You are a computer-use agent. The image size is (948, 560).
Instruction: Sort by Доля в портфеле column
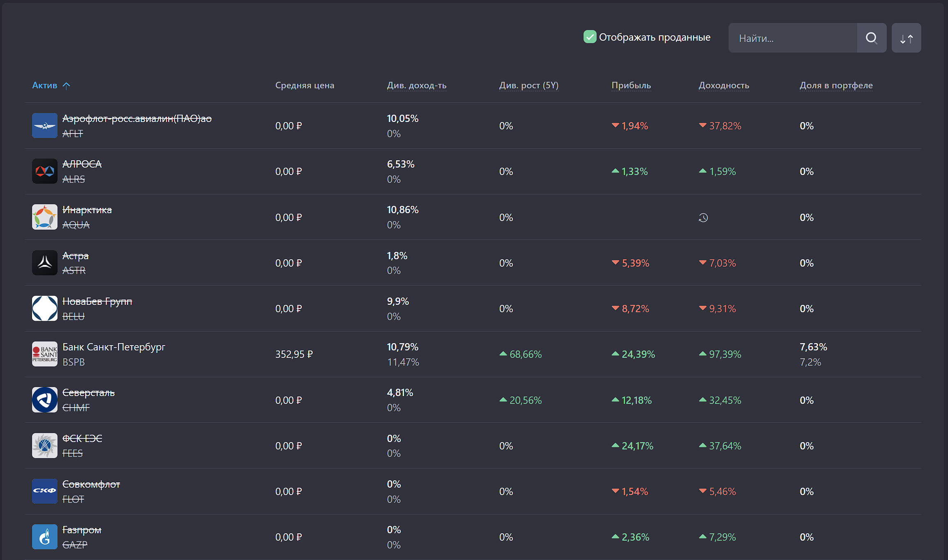point(836,85)
